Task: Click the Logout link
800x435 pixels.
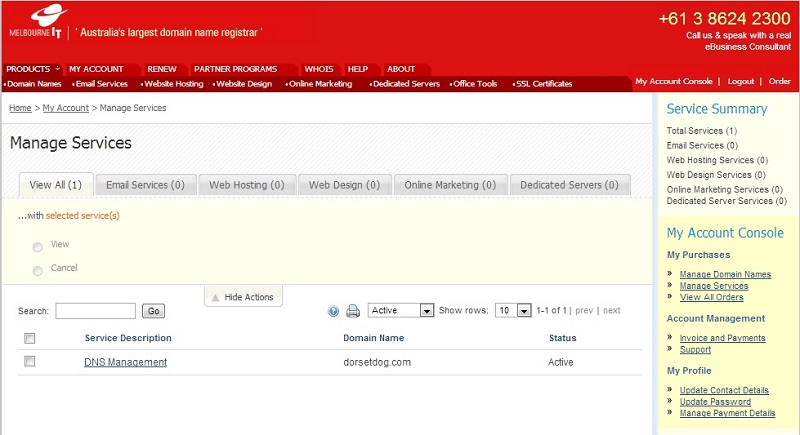Action: [x=741, y=81]
